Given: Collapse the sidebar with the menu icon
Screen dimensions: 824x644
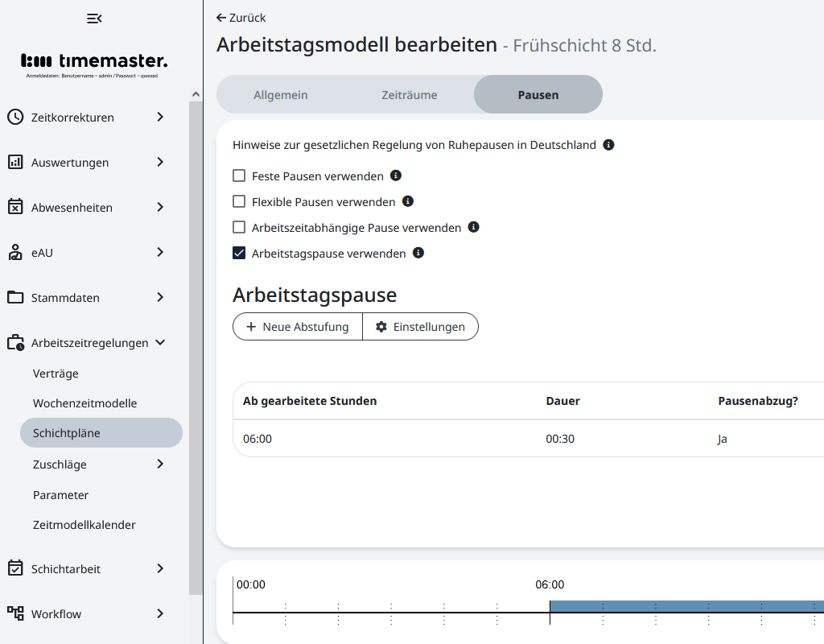Looking at the screenshot, I should 94,18.
